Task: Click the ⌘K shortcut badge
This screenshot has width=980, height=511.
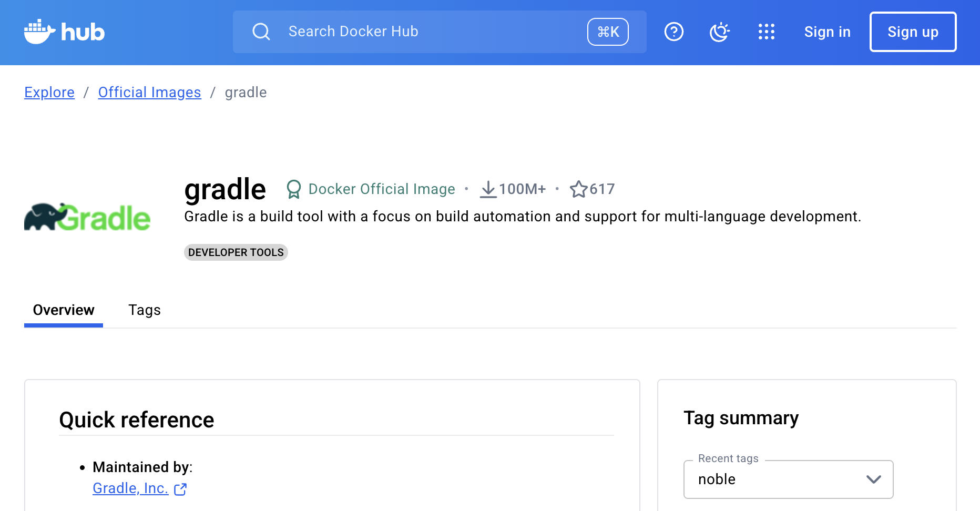Action: 608,32
